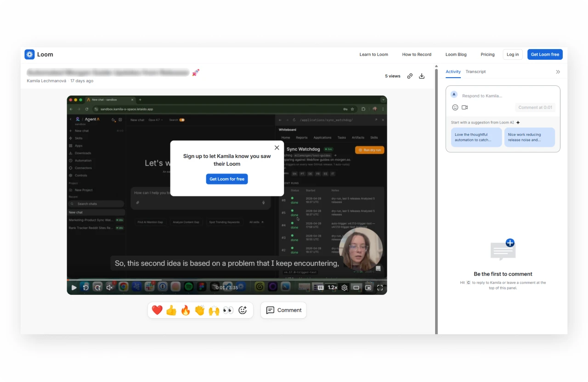Open the 1.2× playback speed menu
The image size is (588, 382).
pos(332,287)
